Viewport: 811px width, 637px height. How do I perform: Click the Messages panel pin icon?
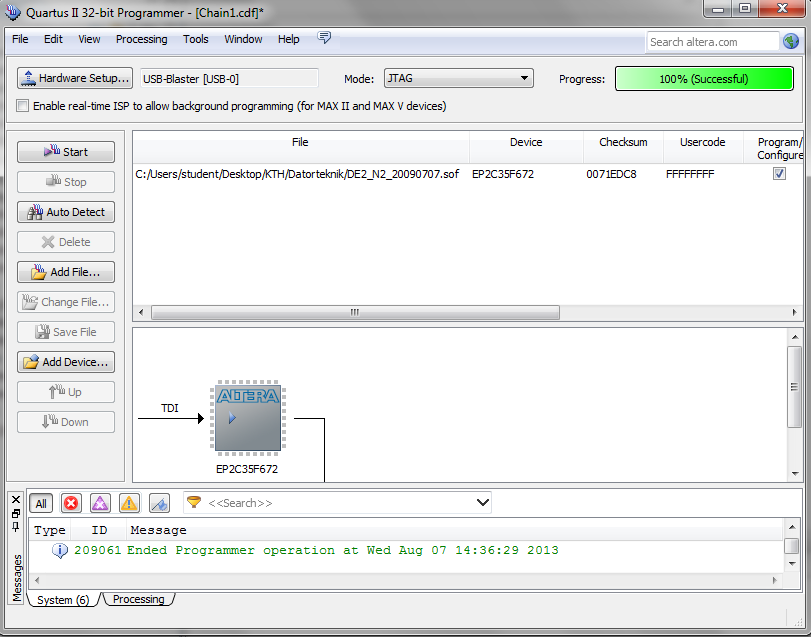pyautogui.click(x=16, y=527)
